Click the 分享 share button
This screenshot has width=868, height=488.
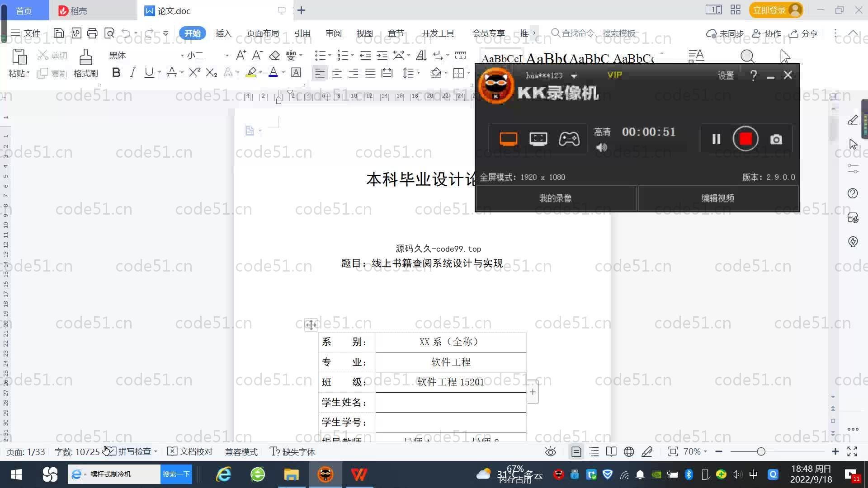(804, 33)
